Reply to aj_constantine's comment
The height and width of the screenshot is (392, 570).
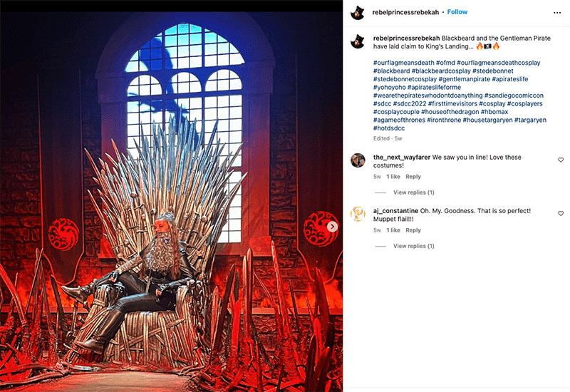coord(413,230)
